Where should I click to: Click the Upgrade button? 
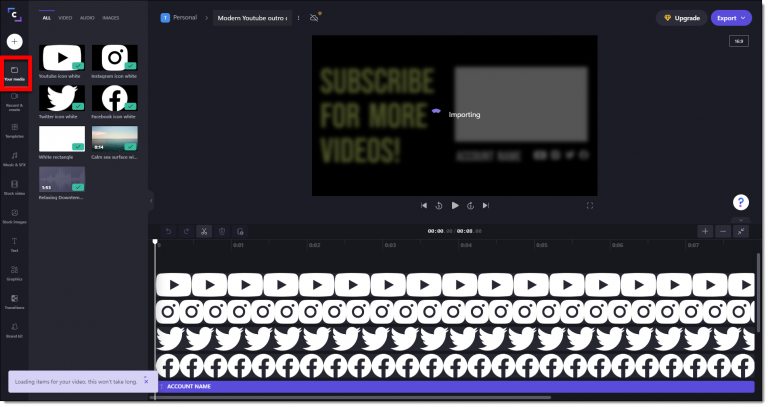click(681, 18)
